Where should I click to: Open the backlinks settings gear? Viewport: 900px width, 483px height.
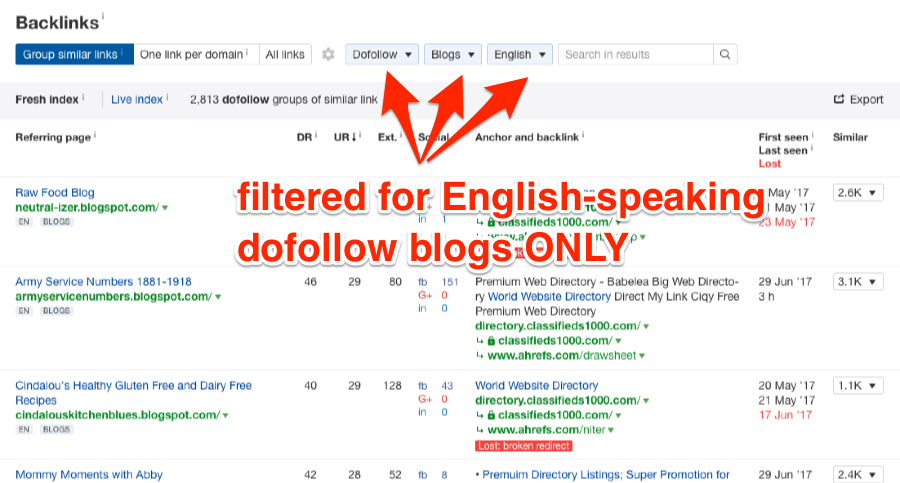(x=328, y=55)
